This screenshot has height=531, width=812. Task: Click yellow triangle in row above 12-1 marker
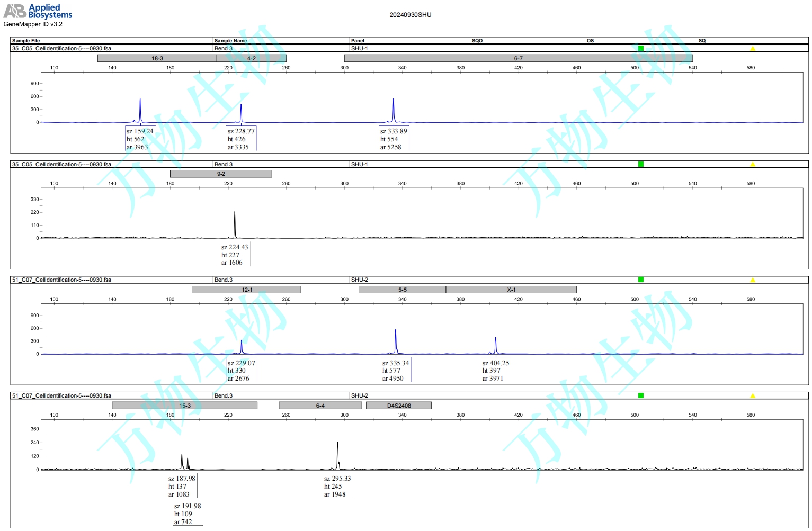click(752, 280)
